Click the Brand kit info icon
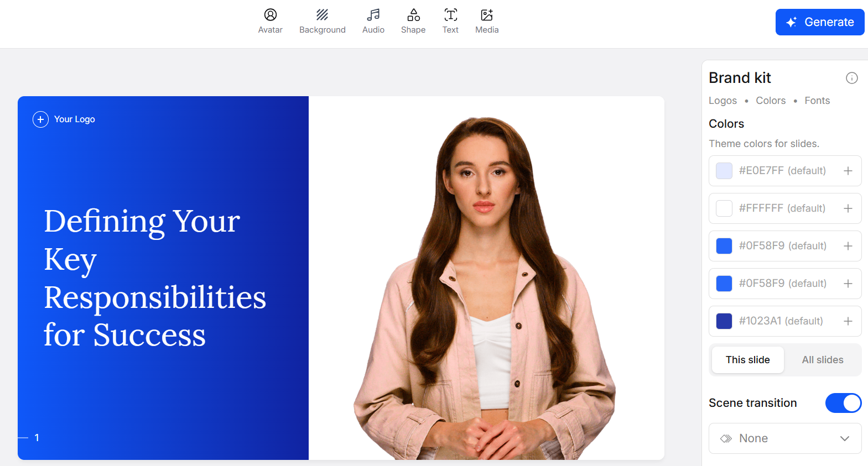Screen dimensions: 868x466 tap(852, 78)
